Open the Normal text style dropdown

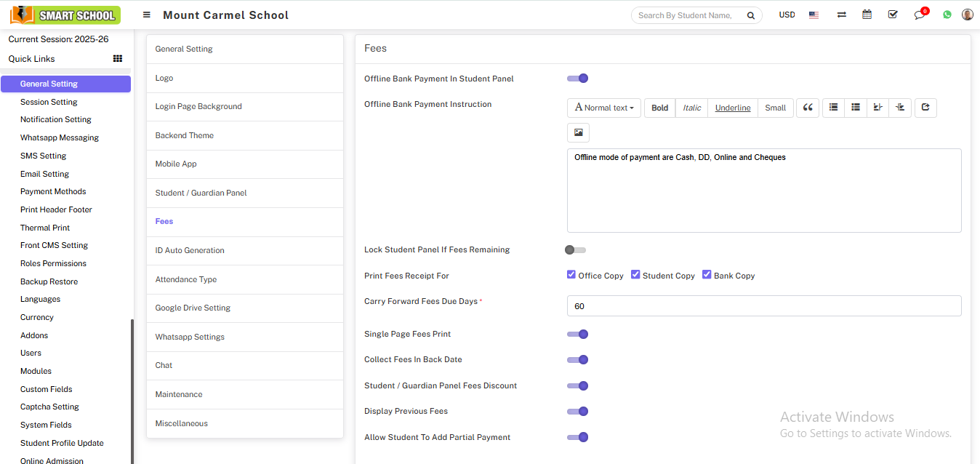pyautogui.click(x=603, y=108)
